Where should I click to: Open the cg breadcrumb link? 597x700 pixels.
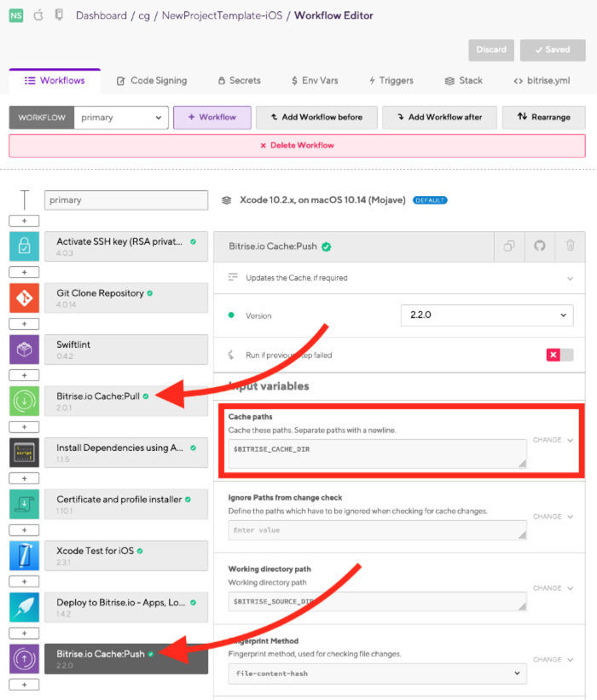(144, 15)
